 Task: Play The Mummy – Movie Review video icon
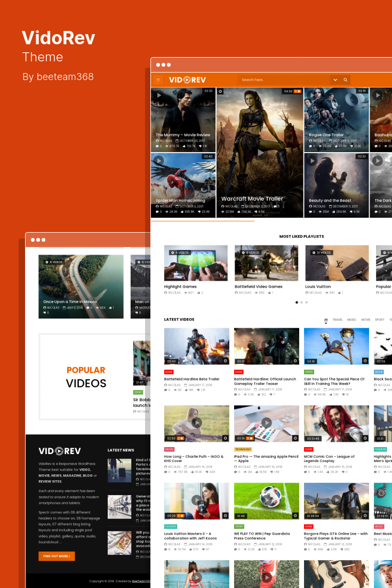tap(159, 96)
